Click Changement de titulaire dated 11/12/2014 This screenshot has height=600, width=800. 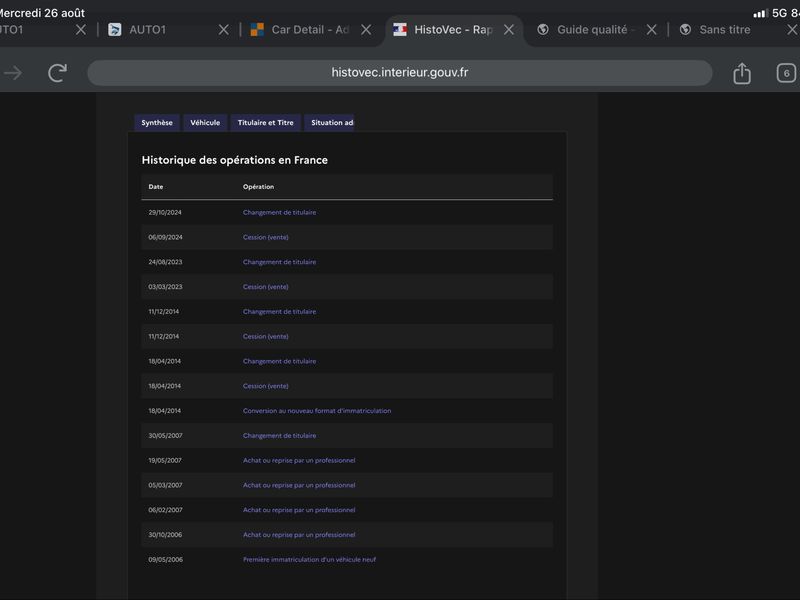pyautogui.click(x=280, y=311)
